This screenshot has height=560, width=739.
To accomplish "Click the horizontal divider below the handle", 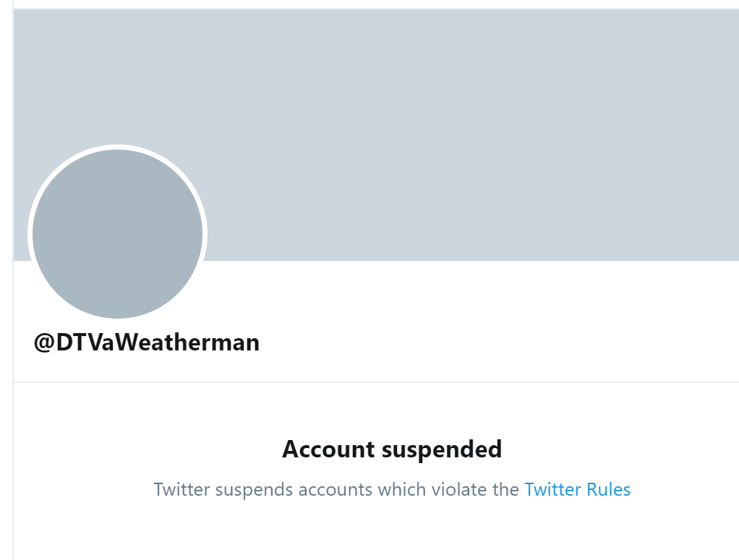I will click(376, 382).
